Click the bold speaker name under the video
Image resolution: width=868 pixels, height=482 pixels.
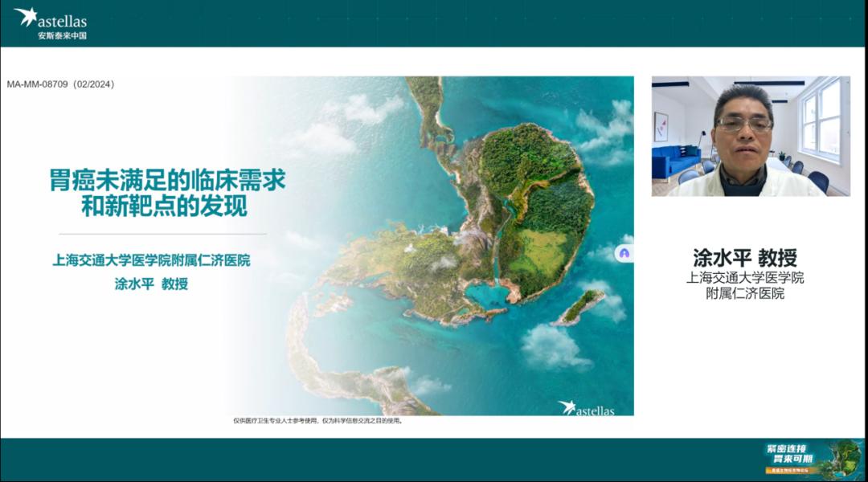point(744,257)
